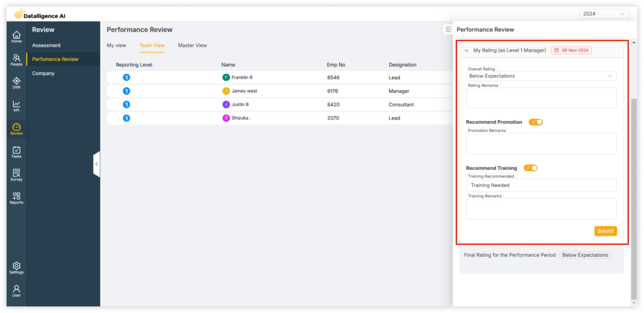Click the Consultant designation cell
Screen dimensions: 644x313
tap(401, 105)
